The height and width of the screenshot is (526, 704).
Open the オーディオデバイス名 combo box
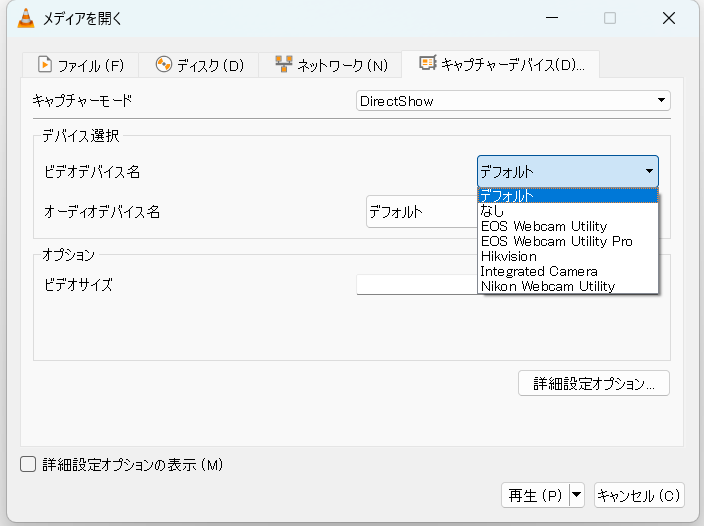(x=420, y=212)
